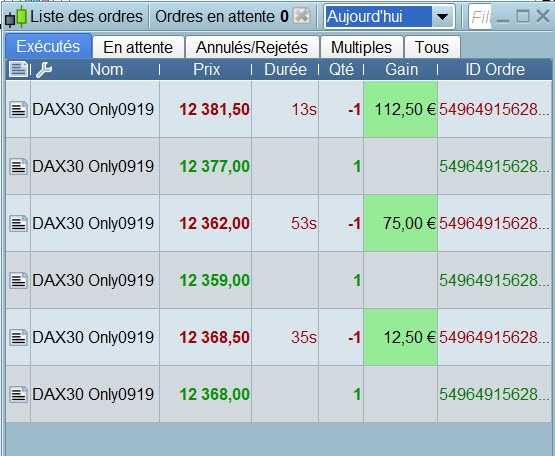Open the Multiples tab
The image size is (555, 456).
point(361,47)
